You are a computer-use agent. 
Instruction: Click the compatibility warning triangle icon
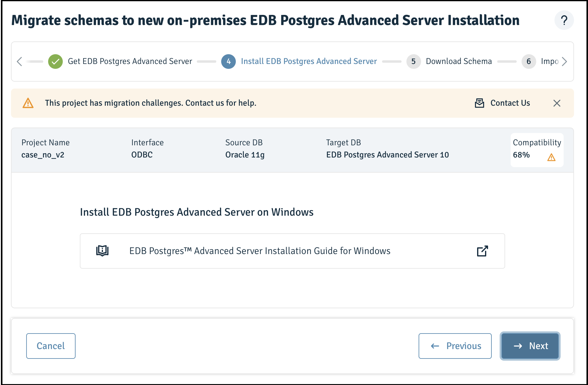551,157
